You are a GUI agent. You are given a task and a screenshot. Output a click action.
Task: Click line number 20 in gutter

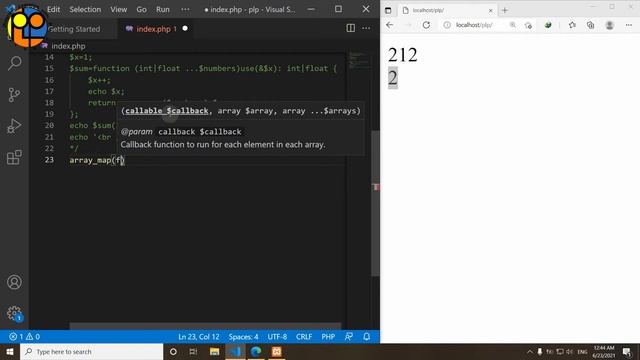coord(49,125)
